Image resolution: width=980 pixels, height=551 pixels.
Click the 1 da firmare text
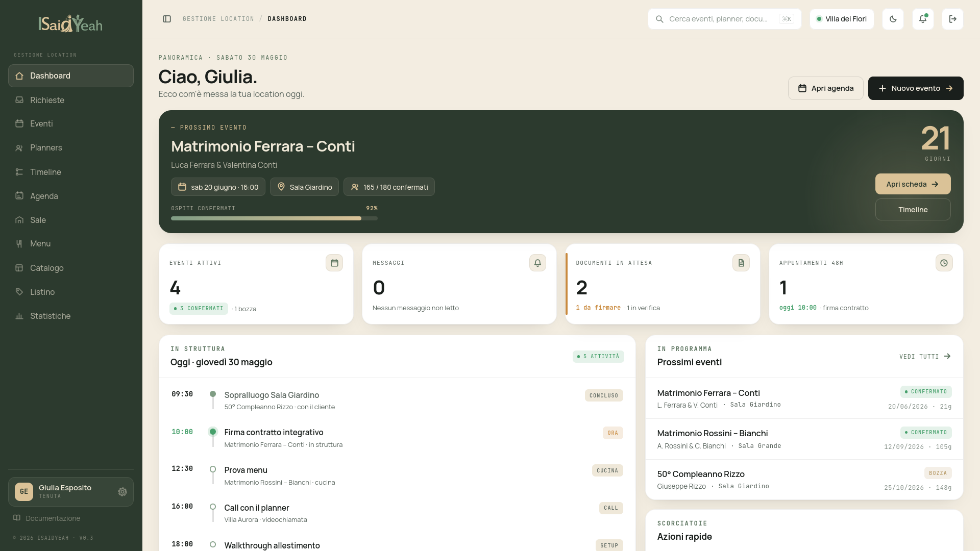598,308
